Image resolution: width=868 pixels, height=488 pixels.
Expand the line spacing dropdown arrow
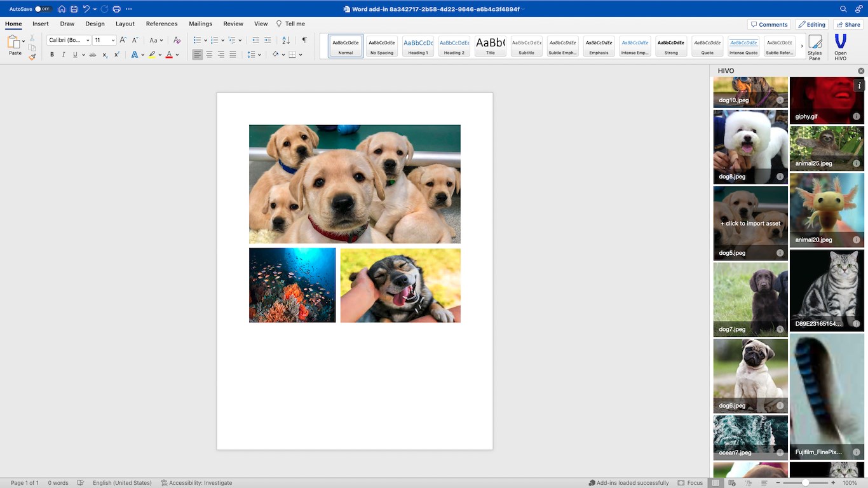point(260,55)
